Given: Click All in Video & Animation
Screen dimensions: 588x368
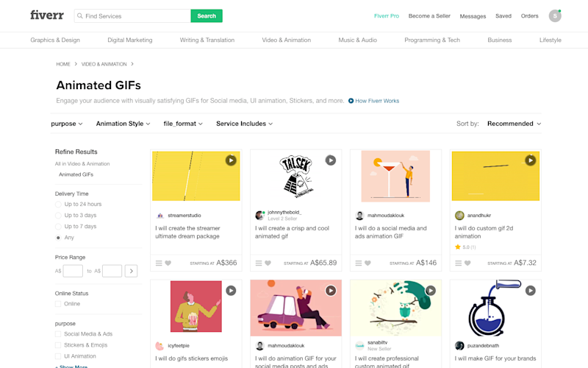Looking at the screenshot, I should (x=82, y=163).
